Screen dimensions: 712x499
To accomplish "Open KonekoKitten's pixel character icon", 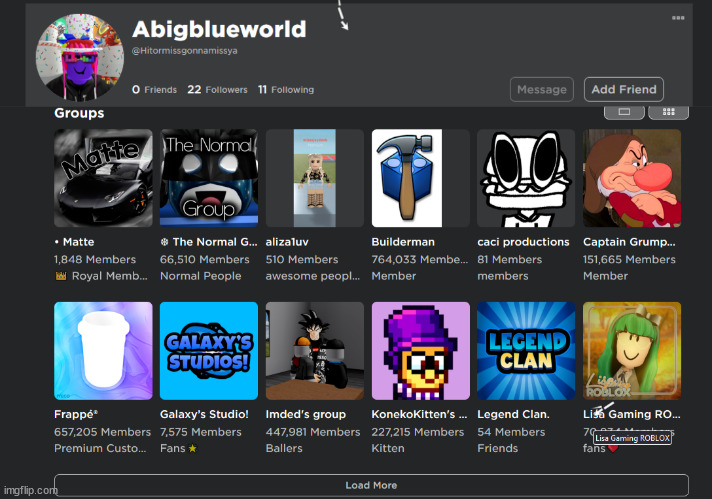I will point(420,351).
